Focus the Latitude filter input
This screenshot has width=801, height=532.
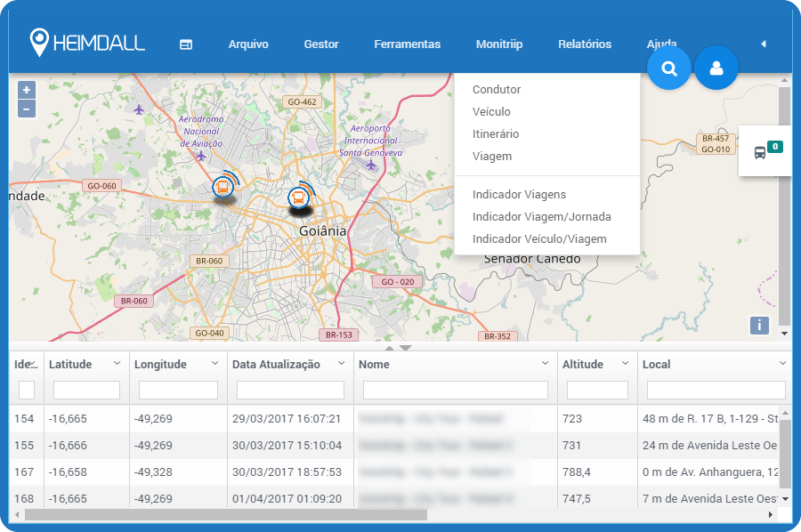(x=86, y=390)
